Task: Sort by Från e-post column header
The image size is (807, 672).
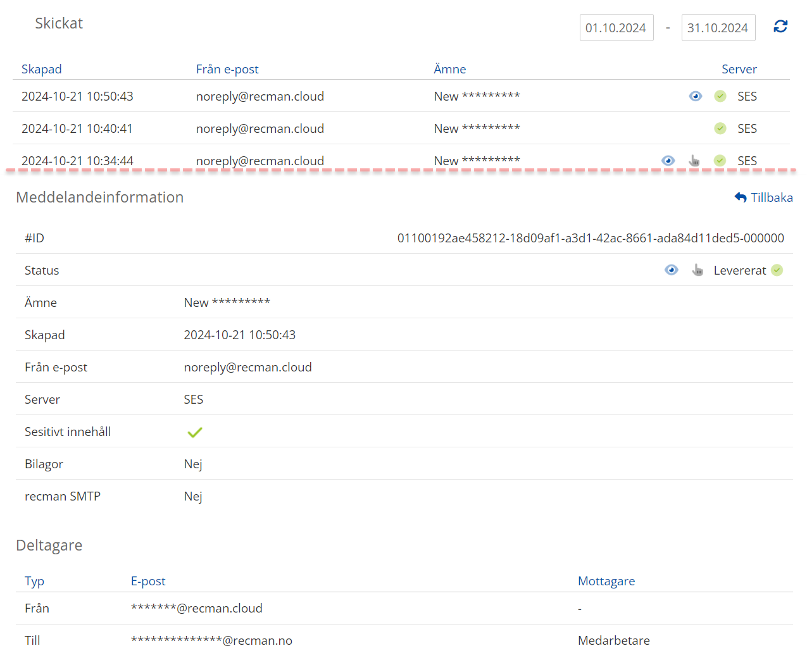Action: (227, 69)
